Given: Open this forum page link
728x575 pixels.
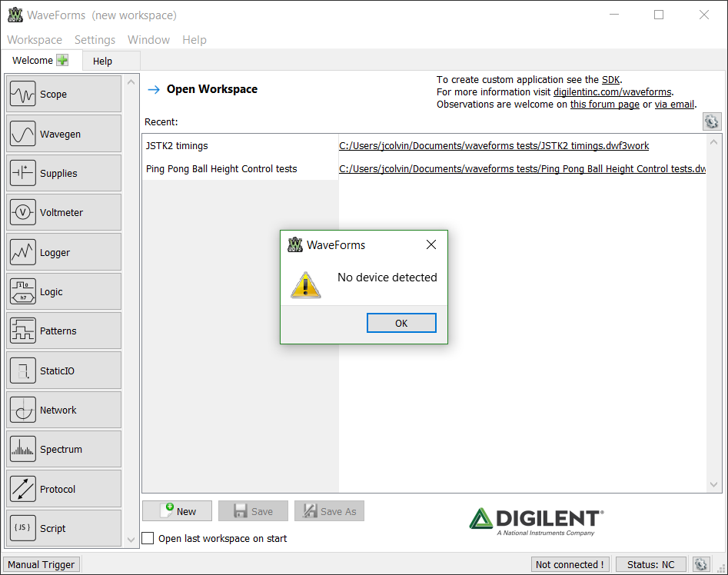Looking at the screenshot, I should pyautogui.click(x=604, y=105).
